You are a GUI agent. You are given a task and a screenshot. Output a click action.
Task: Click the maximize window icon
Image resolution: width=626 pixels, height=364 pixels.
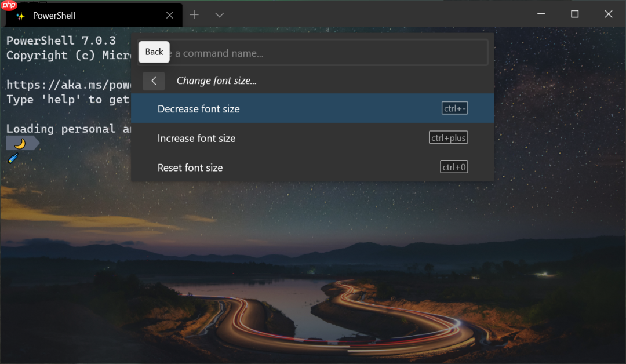tap(574, 14)
